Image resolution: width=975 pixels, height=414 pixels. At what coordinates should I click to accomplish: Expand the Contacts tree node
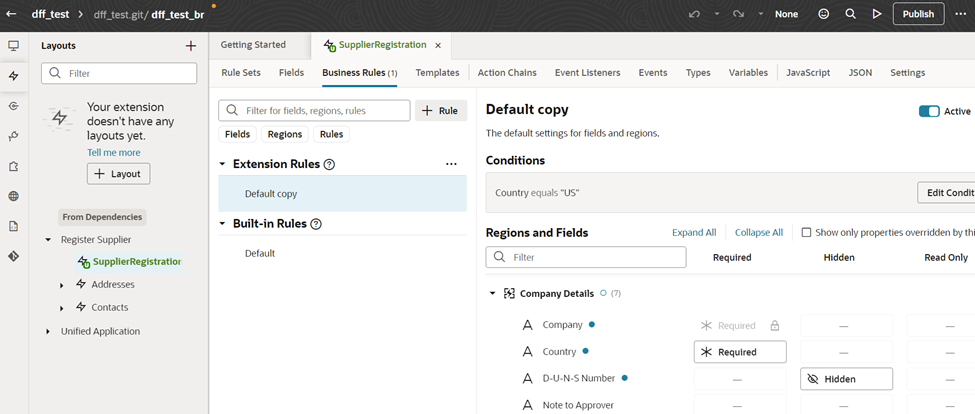[x=62, y=308]
